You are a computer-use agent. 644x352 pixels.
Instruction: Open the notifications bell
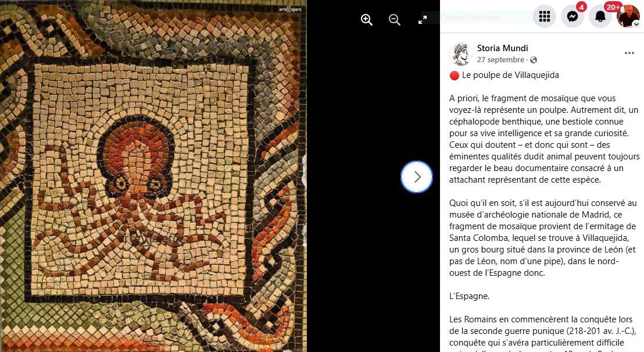(600, 16)
